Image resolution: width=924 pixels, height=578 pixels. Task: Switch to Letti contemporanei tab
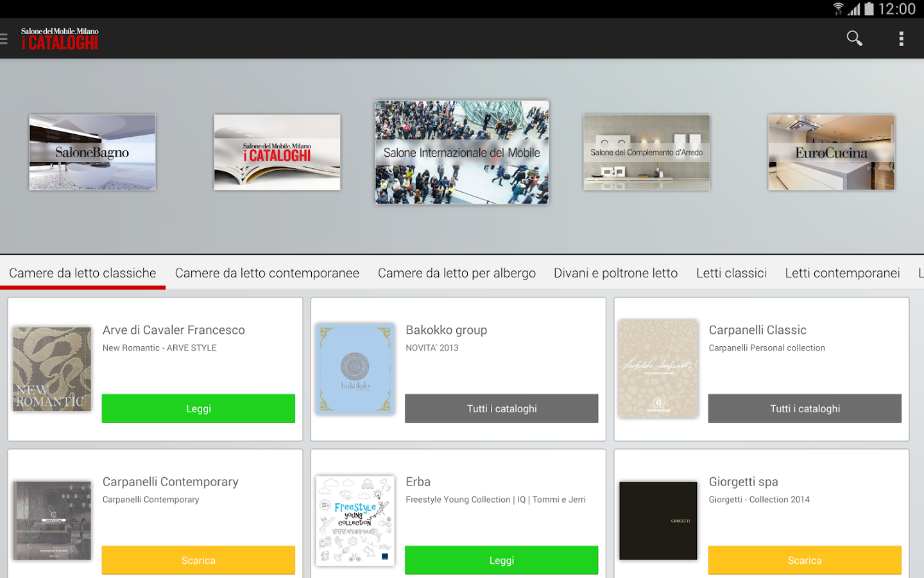[843, 273]
